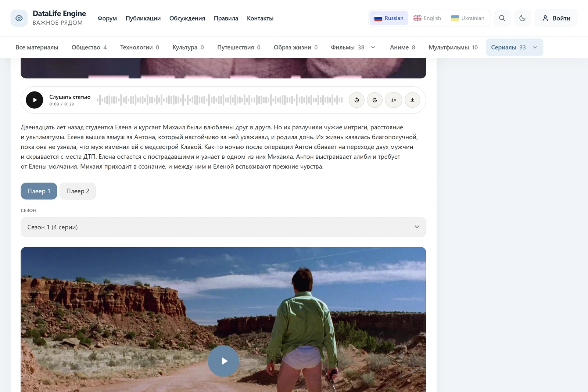Switch language to Russian

[389, 18]
